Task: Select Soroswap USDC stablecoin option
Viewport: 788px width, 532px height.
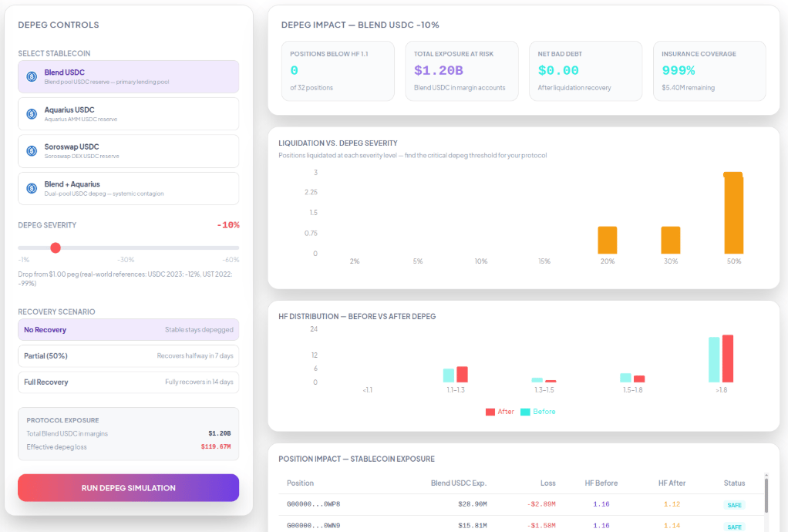Action: 128,150
